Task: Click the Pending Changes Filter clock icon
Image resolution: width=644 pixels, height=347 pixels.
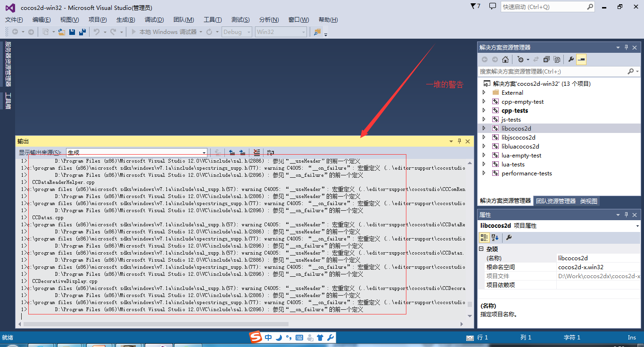Action: pos(520,59)
